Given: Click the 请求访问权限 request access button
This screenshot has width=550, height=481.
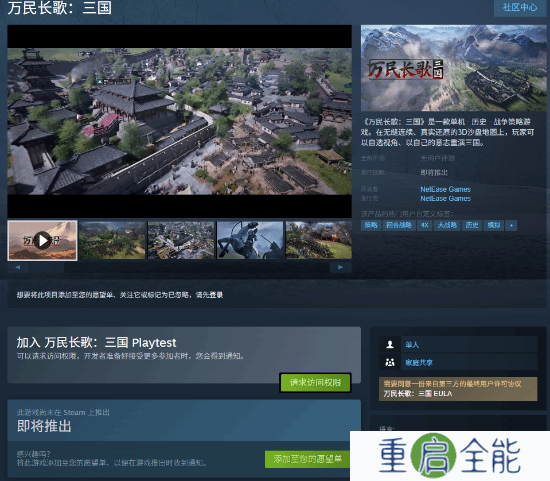Looking at the screenshot, I should [x=315, y=382].
